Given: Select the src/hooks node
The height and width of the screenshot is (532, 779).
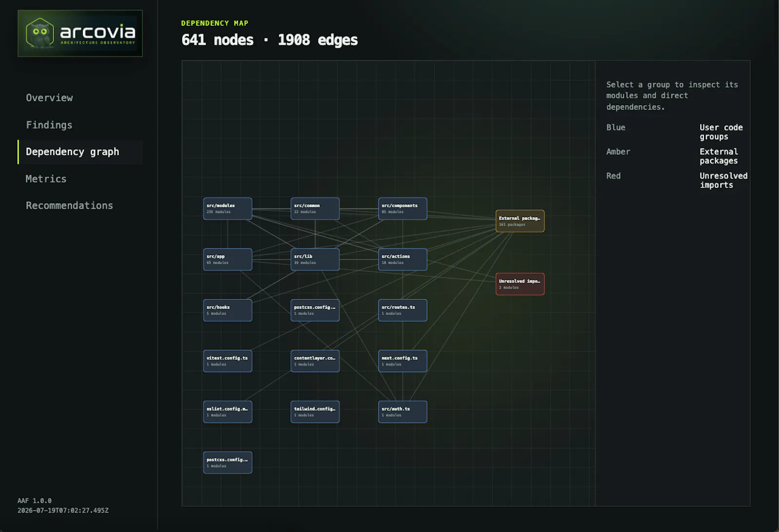Looking at the screenshot, I should pos(228,310).
